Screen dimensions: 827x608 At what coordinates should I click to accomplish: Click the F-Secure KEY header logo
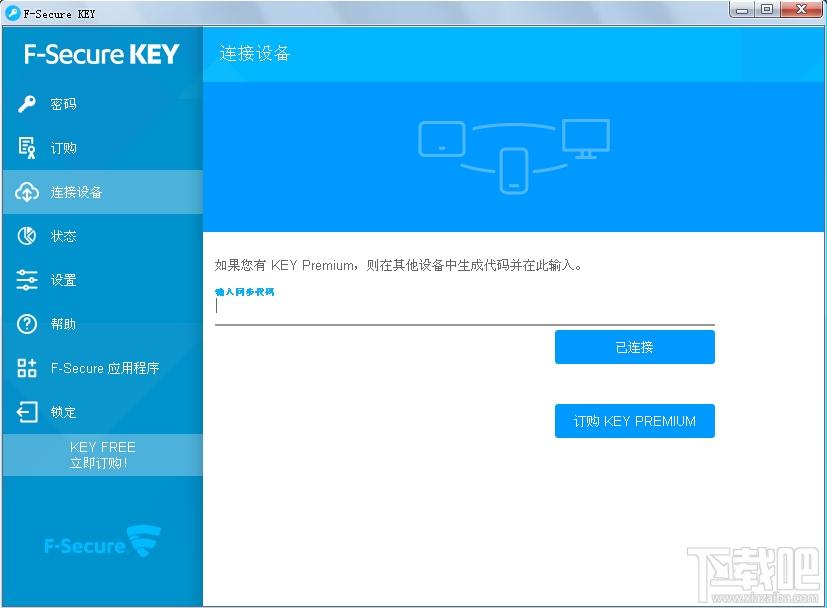click(x=101, y=54)
